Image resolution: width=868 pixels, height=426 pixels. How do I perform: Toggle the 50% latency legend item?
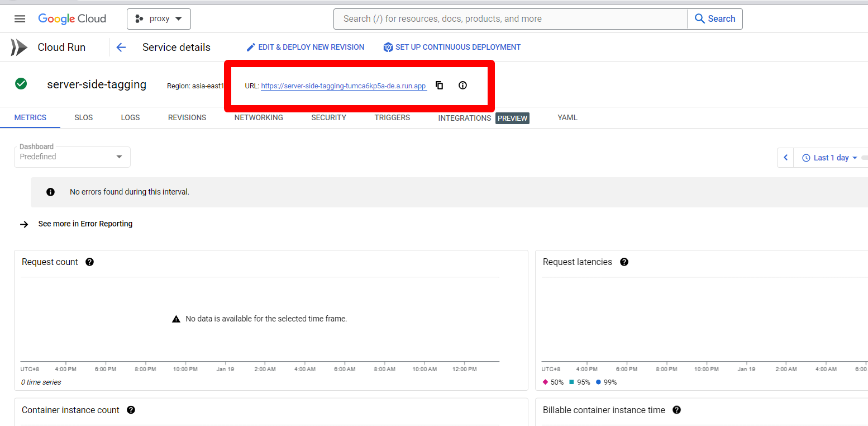(x=553, y=382)
